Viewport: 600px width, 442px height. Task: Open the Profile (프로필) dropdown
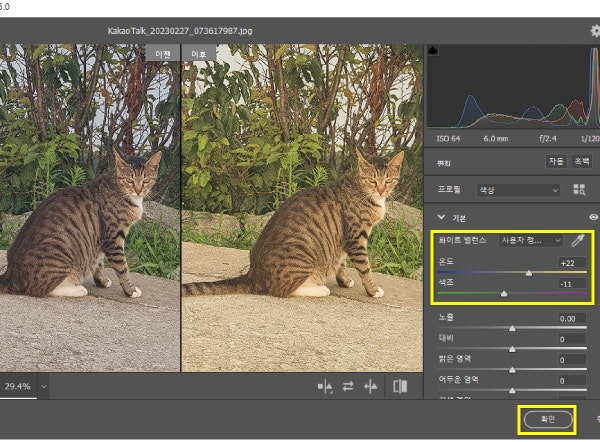pyautogui.click(x=518, y=190)
